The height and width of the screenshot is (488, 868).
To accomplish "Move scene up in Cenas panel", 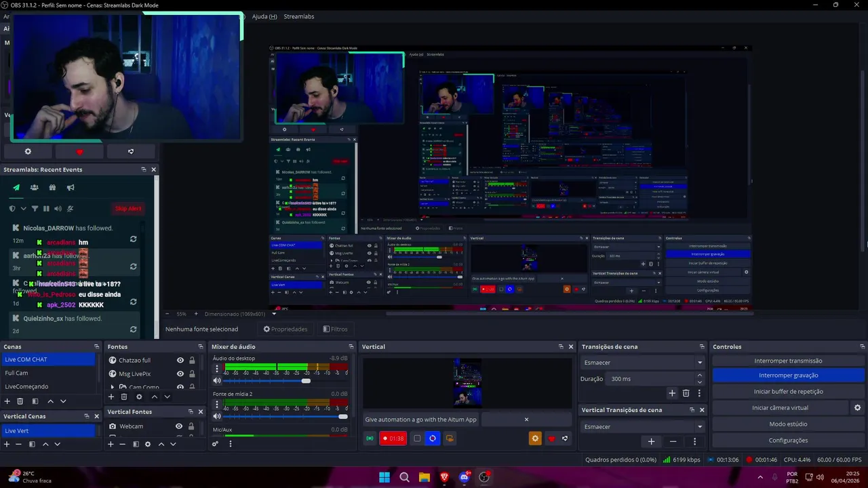I will point(50,401).
